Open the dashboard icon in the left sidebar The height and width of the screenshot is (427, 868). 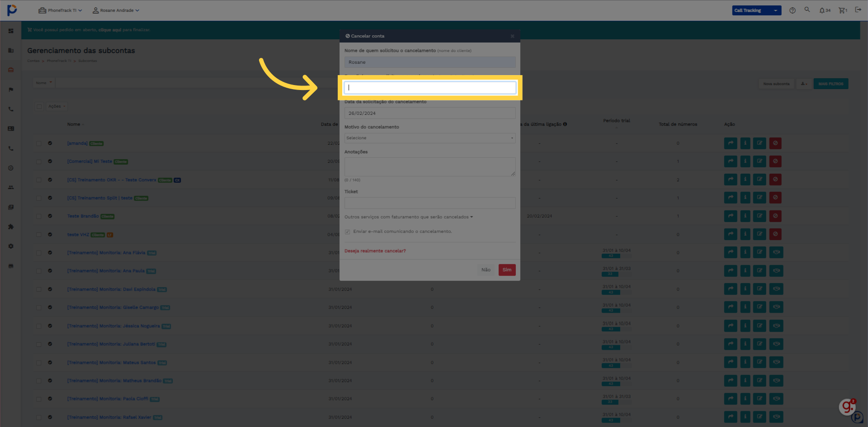tap(11, 31)
